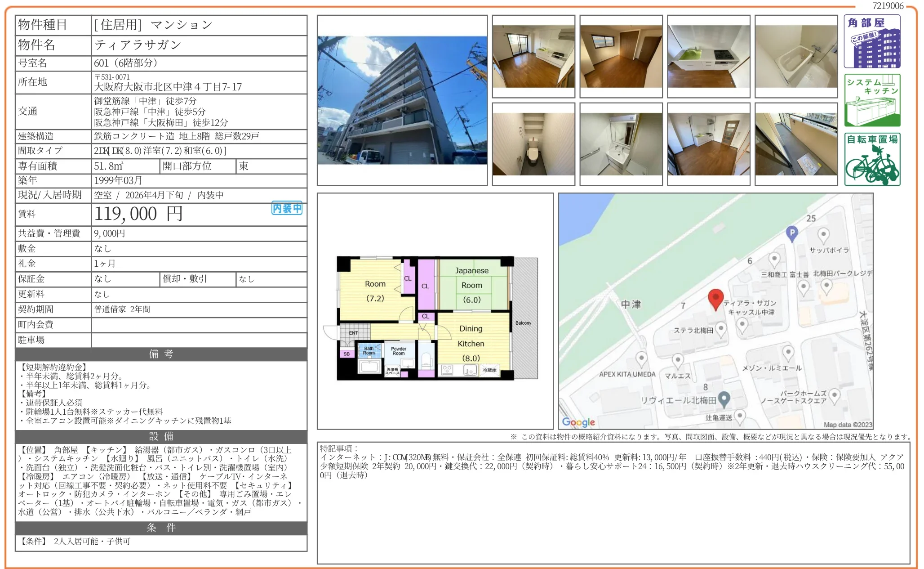Click the red ティアラ・サガン map pin
Screen dimensions: 924x569
click(x=715, y=299)
